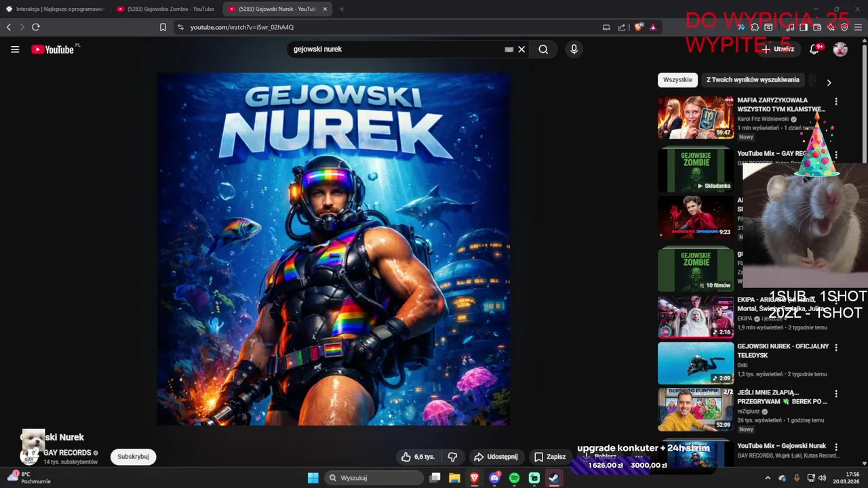Open the Brave Rewards triangle icon
Viewport: 868px width, 488px height.
[653, 27]
